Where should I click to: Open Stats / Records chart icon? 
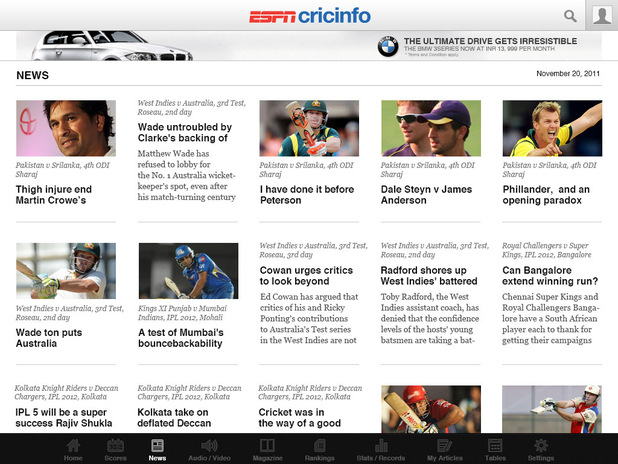[x=381, y=445]
